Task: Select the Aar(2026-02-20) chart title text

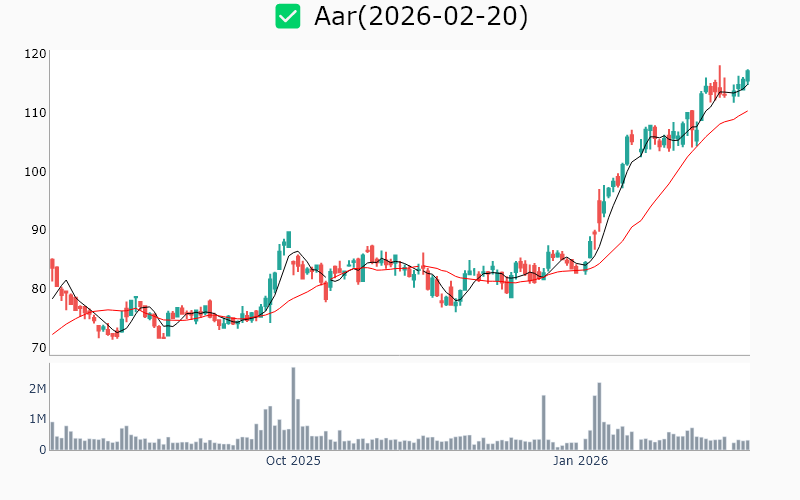Action: pyautogui.click(x=420, y=17)
